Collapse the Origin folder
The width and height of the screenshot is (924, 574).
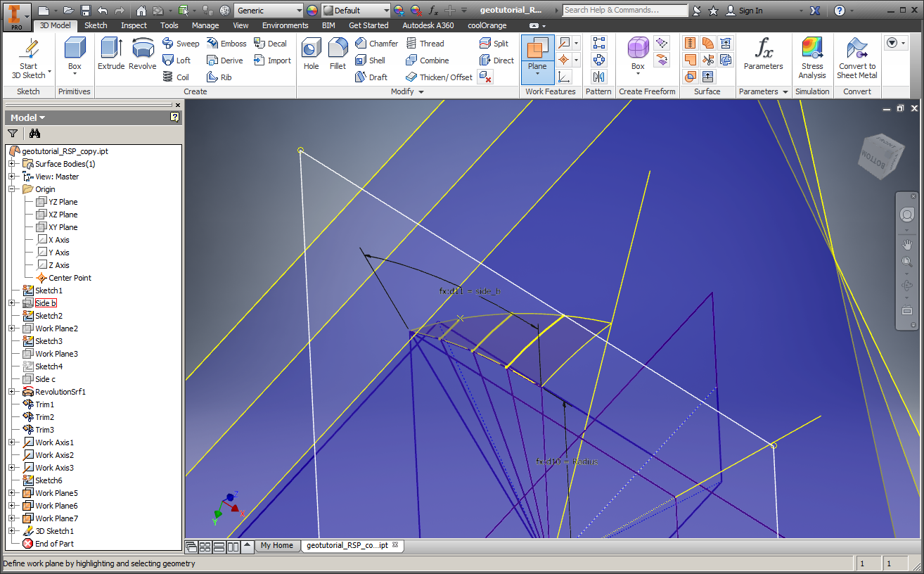coord(11,189)
